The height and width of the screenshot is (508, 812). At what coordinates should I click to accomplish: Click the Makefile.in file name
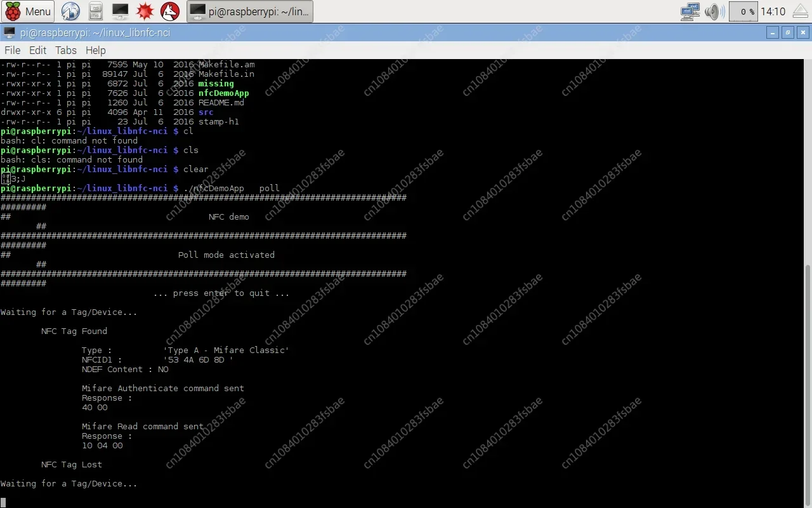pos(226,74)
